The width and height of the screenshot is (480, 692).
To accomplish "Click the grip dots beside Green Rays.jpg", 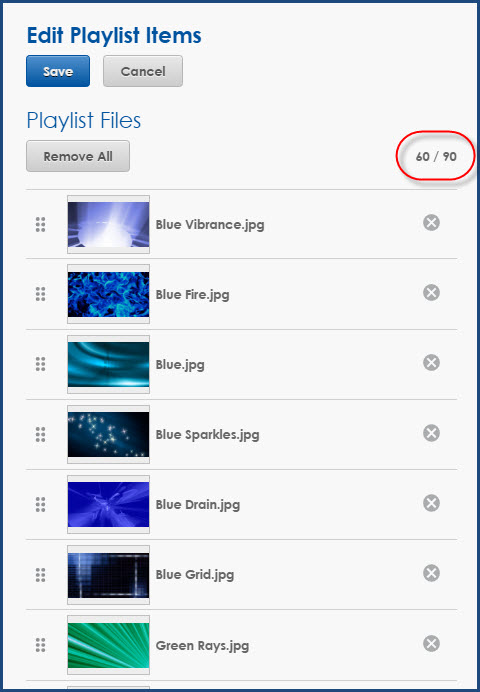I will [x=41, y=645].
